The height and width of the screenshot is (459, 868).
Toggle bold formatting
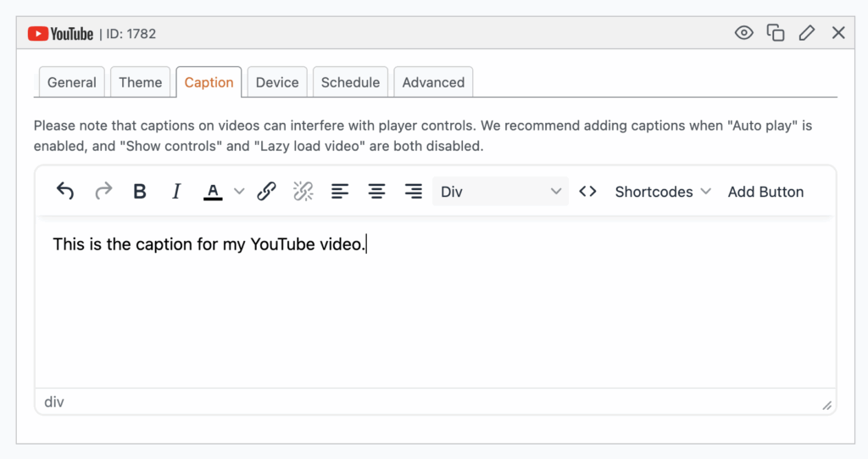[x=140, y=191]
